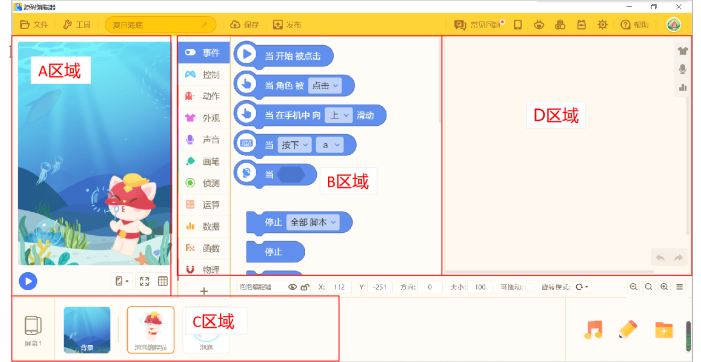Select the cat sprite thumbnail with the orange border
This screenshot has height=362, width=701.
pyautogui.click(x=151, y=330)
